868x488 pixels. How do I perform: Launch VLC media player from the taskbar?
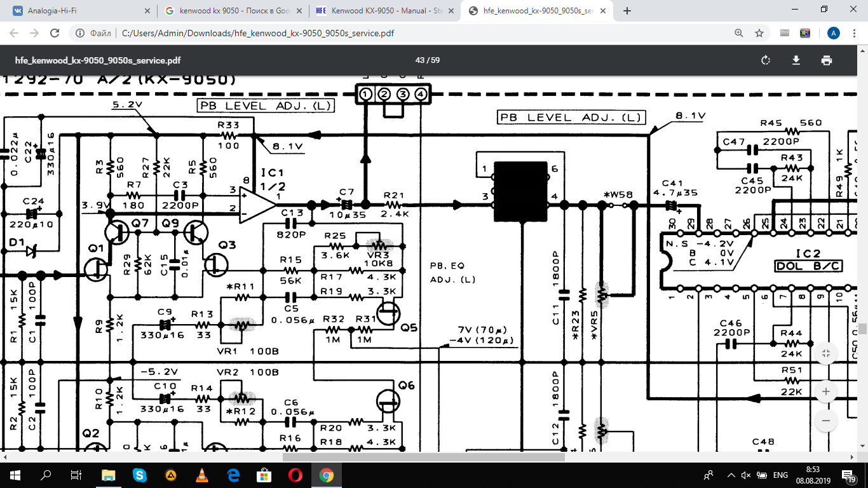tap(202, 475)
